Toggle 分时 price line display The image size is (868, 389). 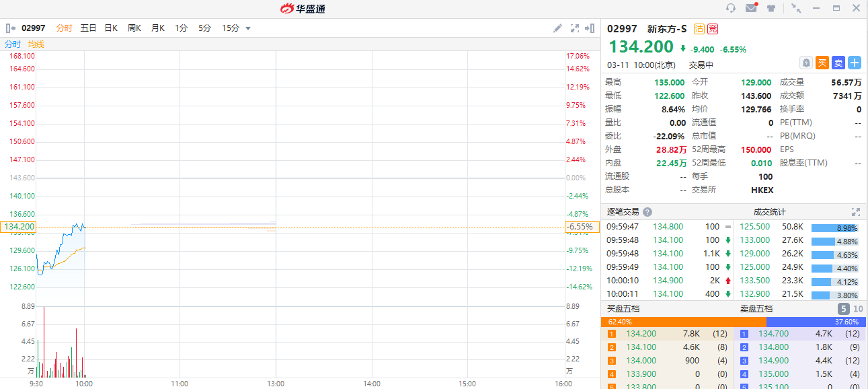13,44
